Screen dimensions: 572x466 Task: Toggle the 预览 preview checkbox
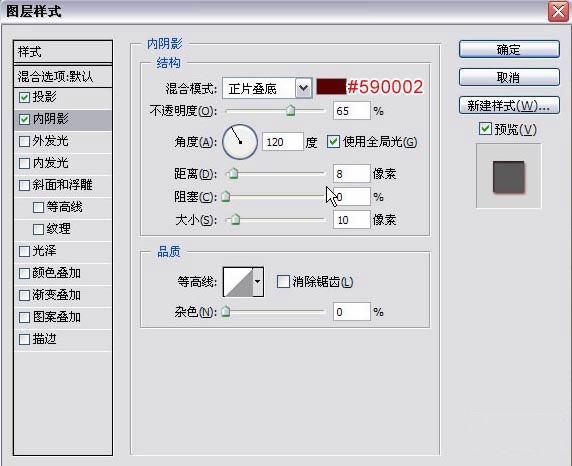pyautogui.click(x=485, y=128)
